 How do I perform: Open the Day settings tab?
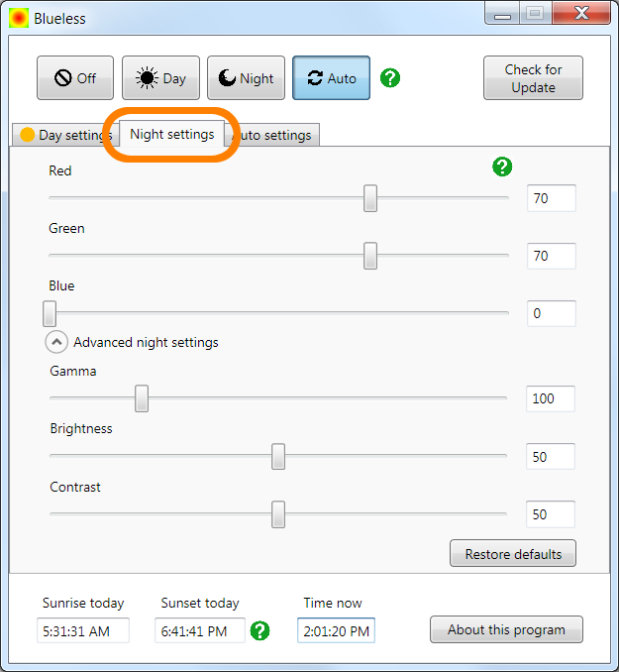pyautogui.click(x=64, y=135)
